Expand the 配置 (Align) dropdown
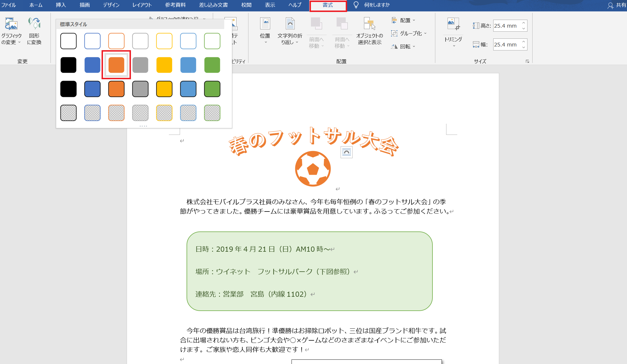This screenshot has width=627, height=364. [405, 20]
